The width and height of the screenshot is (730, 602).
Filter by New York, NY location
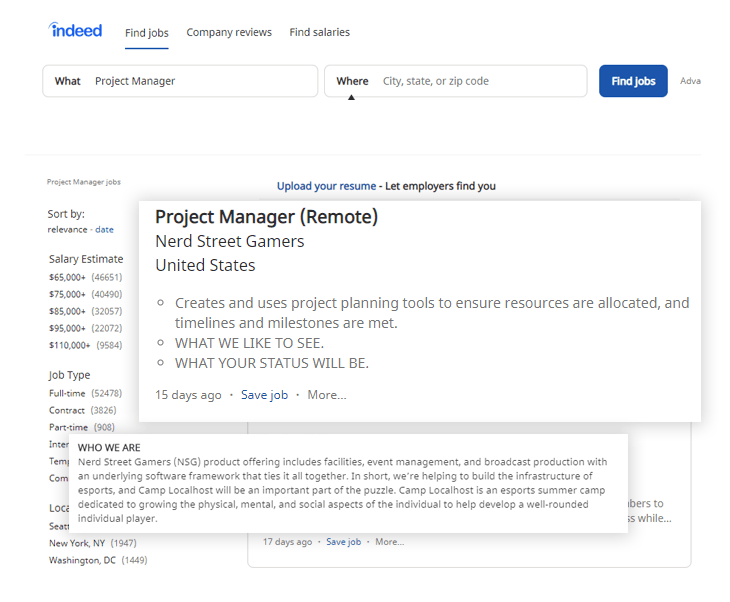[93, 543]
